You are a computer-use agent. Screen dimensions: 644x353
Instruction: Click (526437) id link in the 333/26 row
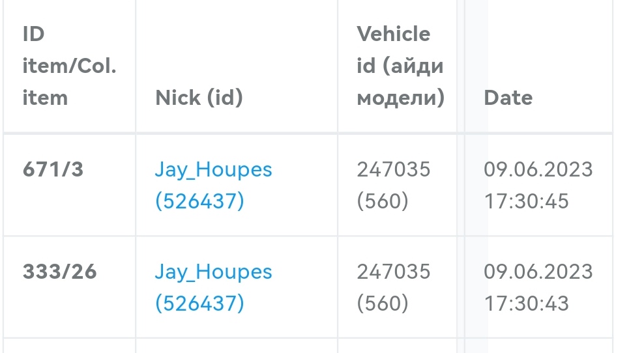[199, 303]
